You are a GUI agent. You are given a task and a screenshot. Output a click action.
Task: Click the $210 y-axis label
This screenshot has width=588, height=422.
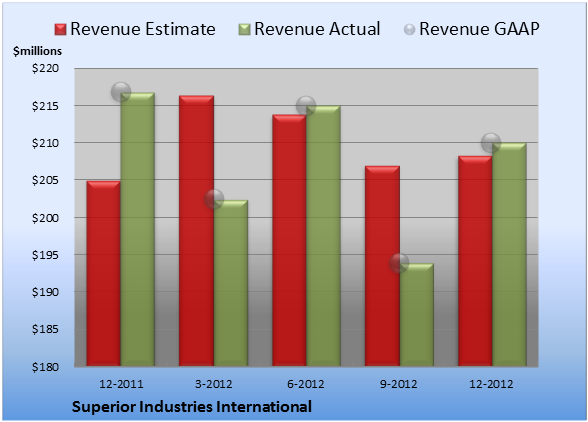click(45, 143)
